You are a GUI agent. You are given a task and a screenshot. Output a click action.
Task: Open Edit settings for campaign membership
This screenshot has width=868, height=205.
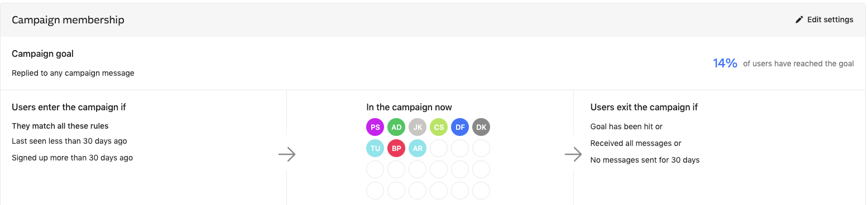click(x=824, y=19)
